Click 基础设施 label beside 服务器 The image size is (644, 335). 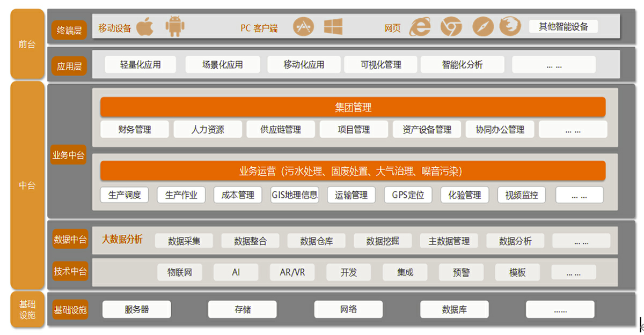[x=70, y=310]
